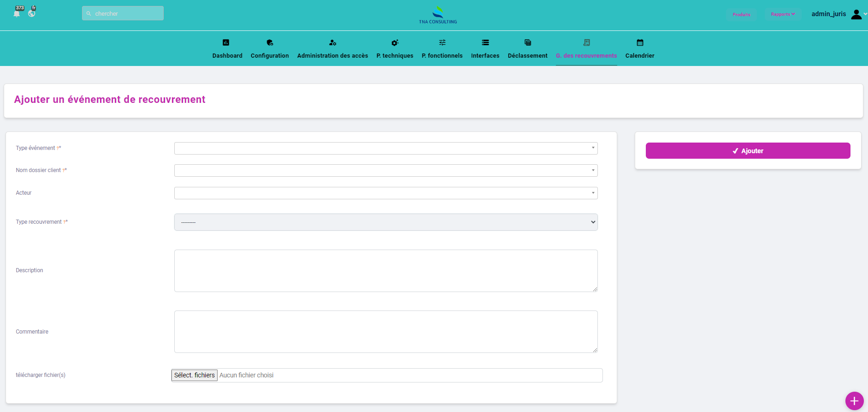Click the Interfaces icon
This screenshot has height=412, width=868.
pos(485,42)
